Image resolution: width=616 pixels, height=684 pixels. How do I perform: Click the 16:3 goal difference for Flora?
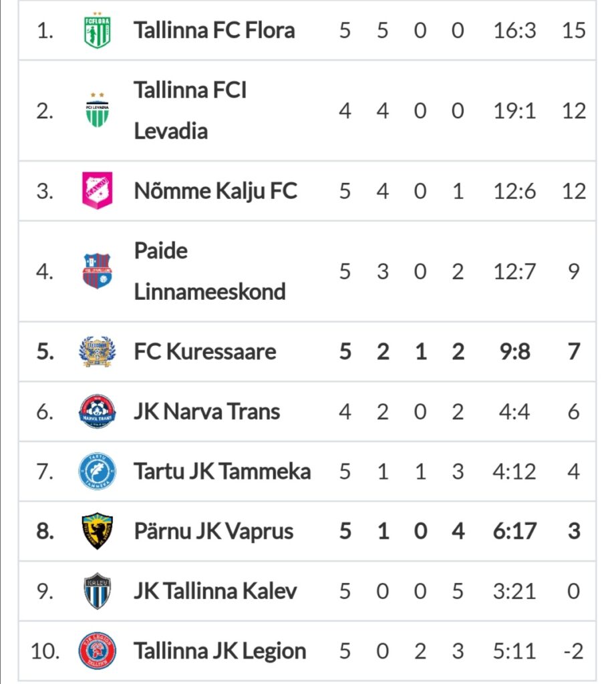515,31
